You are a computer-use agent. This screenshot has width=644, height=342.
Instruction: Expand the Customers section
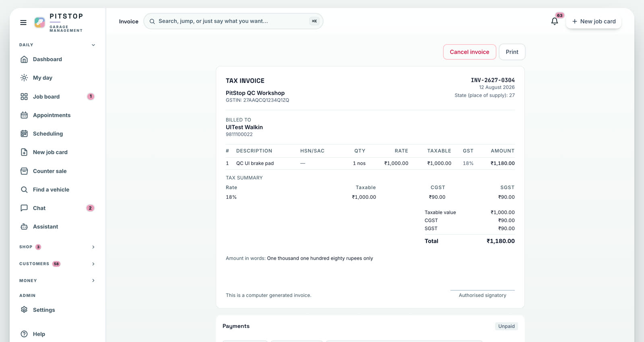[x=57, y=264]
